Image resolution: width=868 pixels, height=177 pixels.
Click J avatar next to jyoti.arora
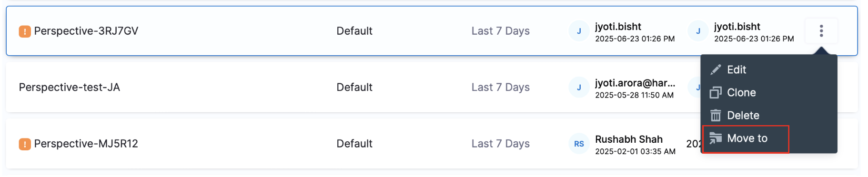579,88
